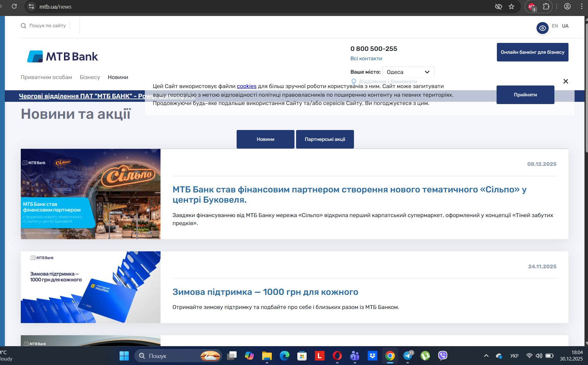Open Microsoft Teams from the taskbar
The height and width of the screenshot is (365, 588).
[x=355, y=356]
